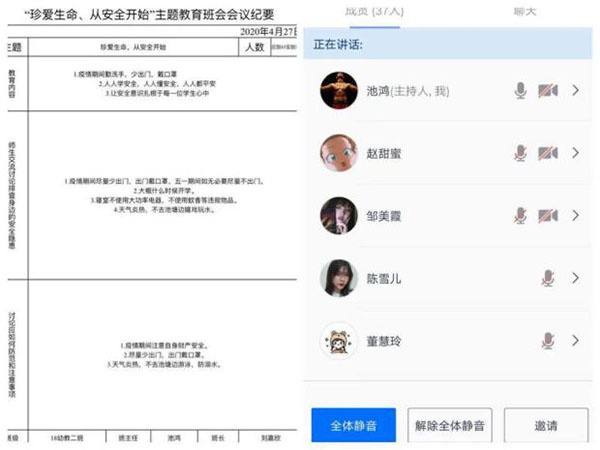Click 赵甜蜜's crossed-out camera icon
The width and height of the screenshot is (600, 450).
547,153
